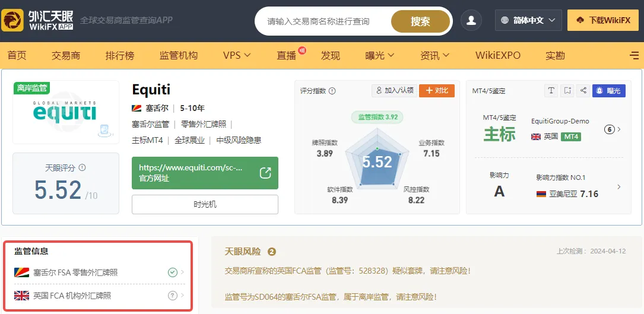Click the text size T icon
Viewport: 644px width, 314px height.
point(551,90)
